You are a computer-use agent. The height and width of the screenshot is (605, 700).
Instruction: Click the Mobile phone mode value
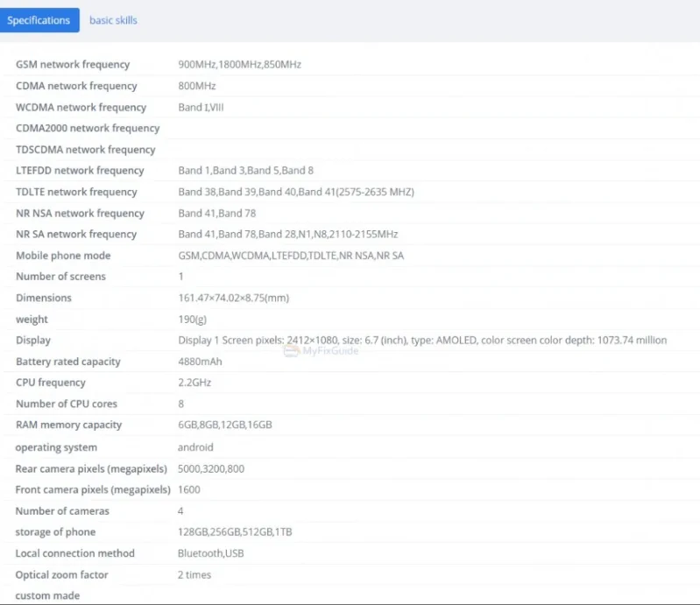click(x=291, y=256)
